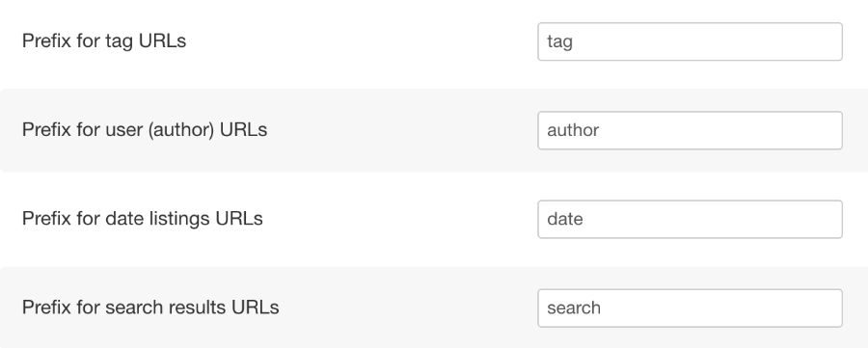Click the white tag URLs row background
Screen dimensions: 868x348
(x=360, y=41)
